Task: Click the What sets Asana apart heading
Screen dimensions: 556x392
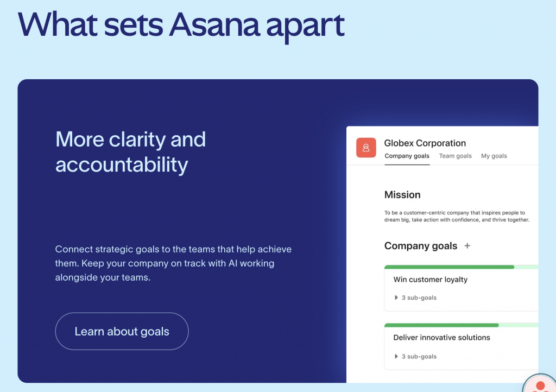Action: (x=181, y=24)
